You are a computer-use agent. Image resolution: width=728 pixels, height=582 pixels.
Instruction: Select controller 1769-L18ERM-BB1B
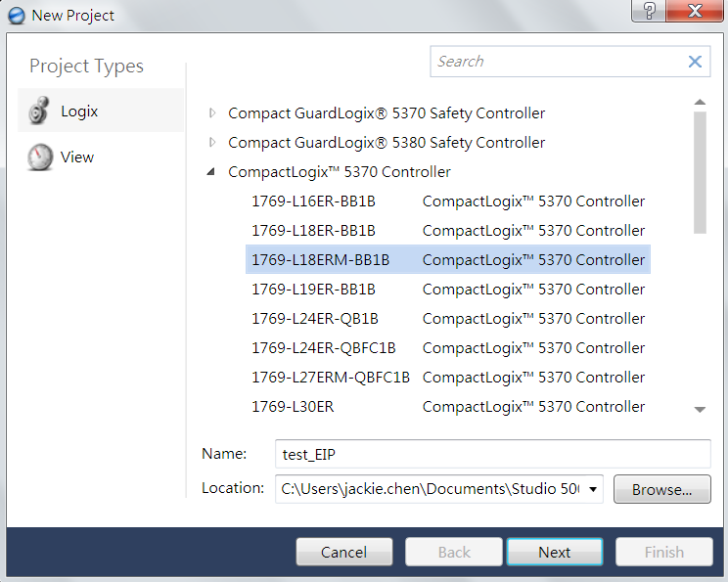(448, 259)
